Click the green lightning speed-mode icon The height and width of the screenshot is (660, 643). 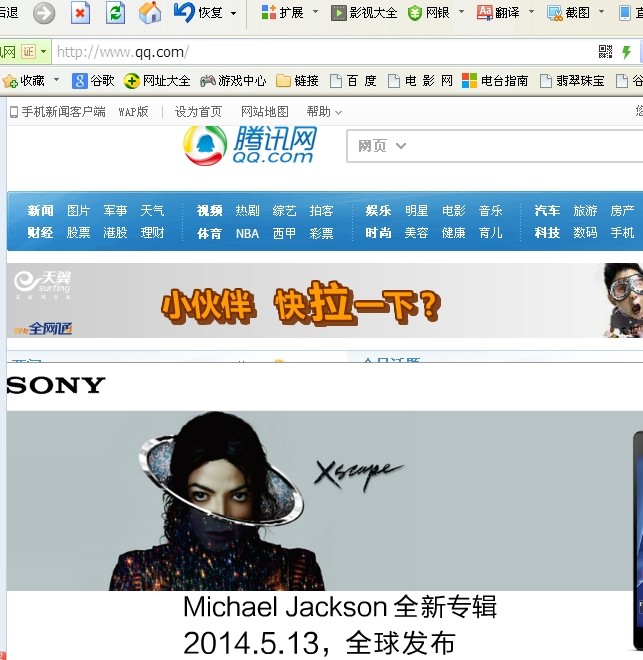coord(627,52)
